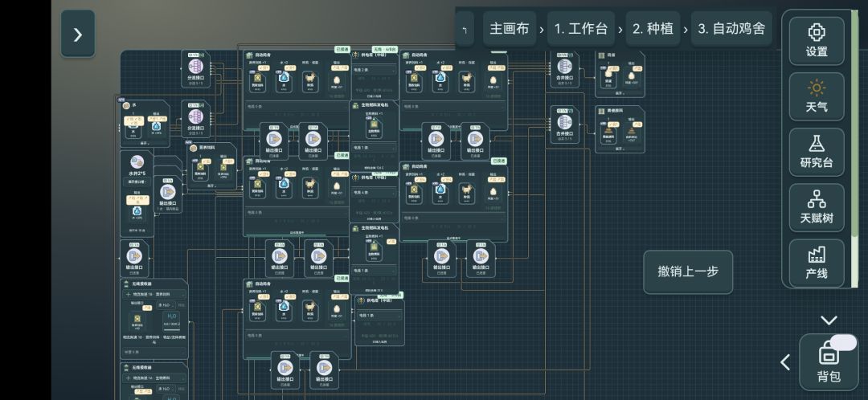Select the 输出接口 labeled 1 水
Viewport: 868px width, 400px height.
tap(168, 195)
